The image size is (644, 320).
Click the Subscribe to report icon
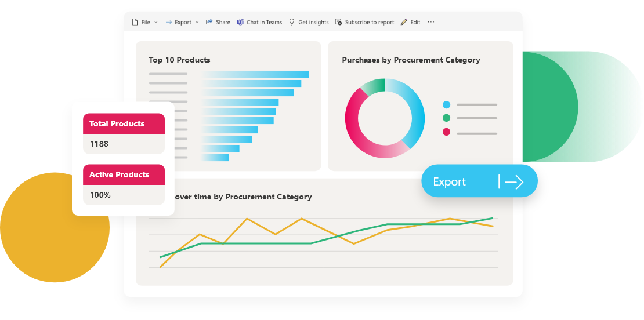pyautogui.click(x=339, y=22)
